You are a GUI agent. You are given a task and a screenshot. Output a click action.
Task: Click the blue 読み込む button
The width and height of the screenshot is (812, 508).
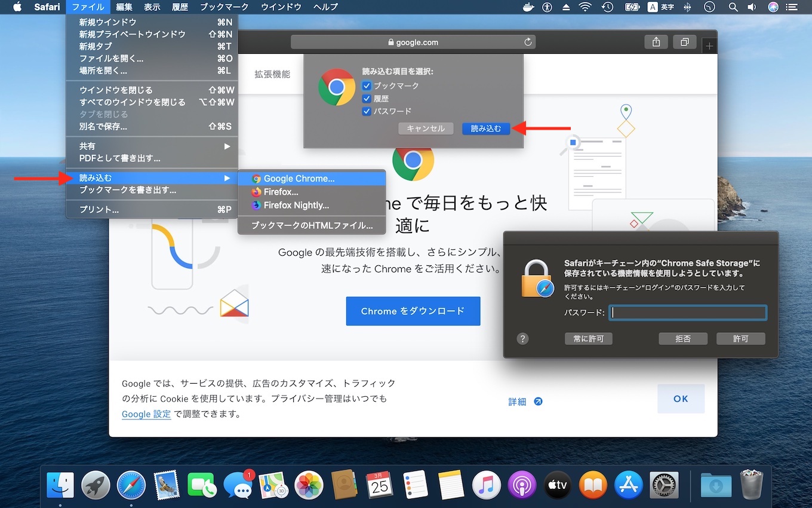[x=486, y=128]
